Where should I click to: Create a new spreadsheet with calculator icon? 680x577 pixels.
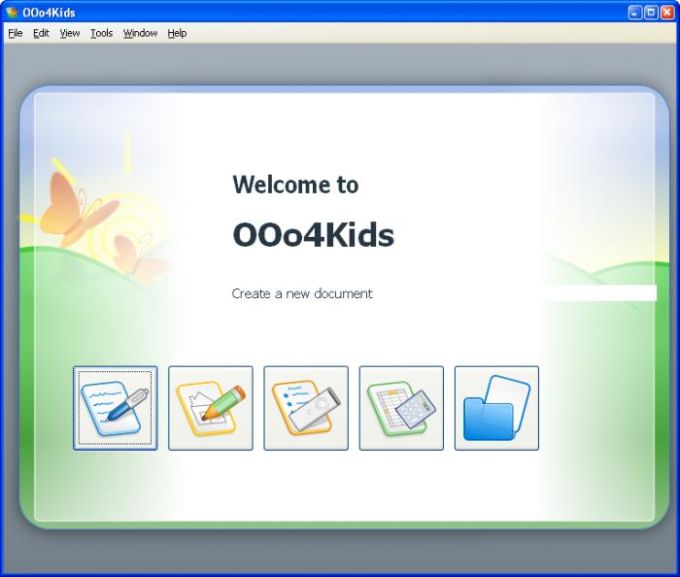pyautogui.click(x=402, y=408)
